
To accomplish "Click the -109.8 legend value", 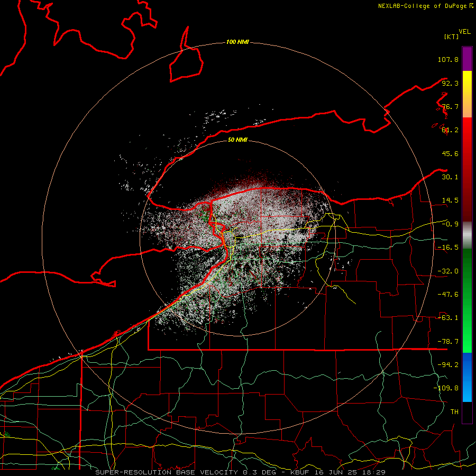I will click(x=446, y=388).
